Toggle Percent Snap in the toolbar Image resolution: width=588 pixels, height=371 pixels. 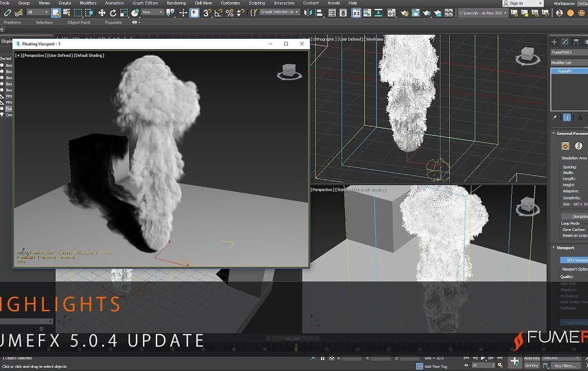point(230,13)
